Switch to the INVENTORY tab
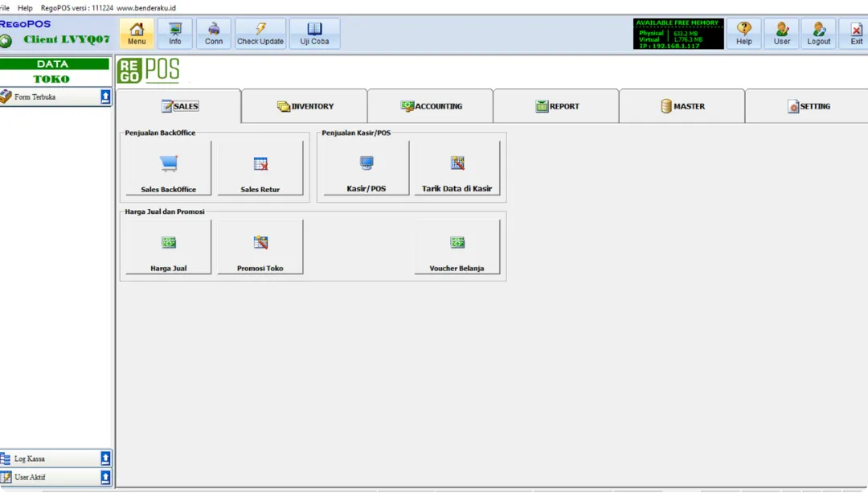Viewport: 868px width, 493px height. 305,106
